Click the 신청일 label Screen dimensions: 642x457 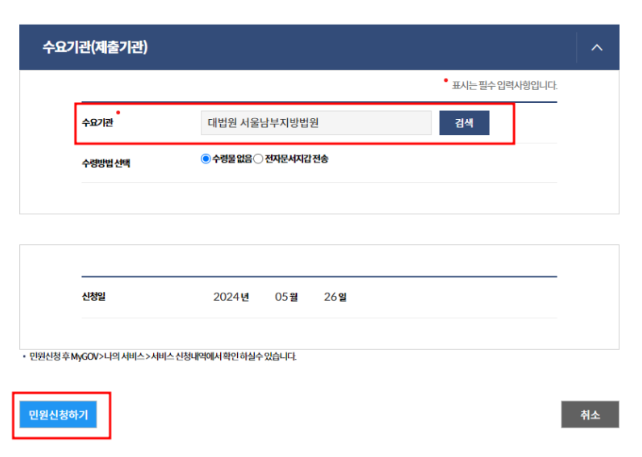pos(94,296)
